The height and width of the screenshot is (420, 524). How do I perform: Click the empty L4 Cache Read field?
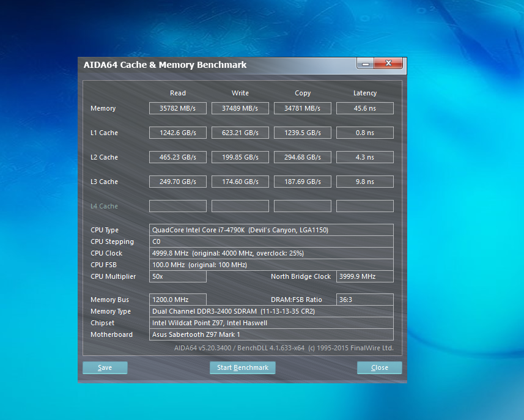178,206
